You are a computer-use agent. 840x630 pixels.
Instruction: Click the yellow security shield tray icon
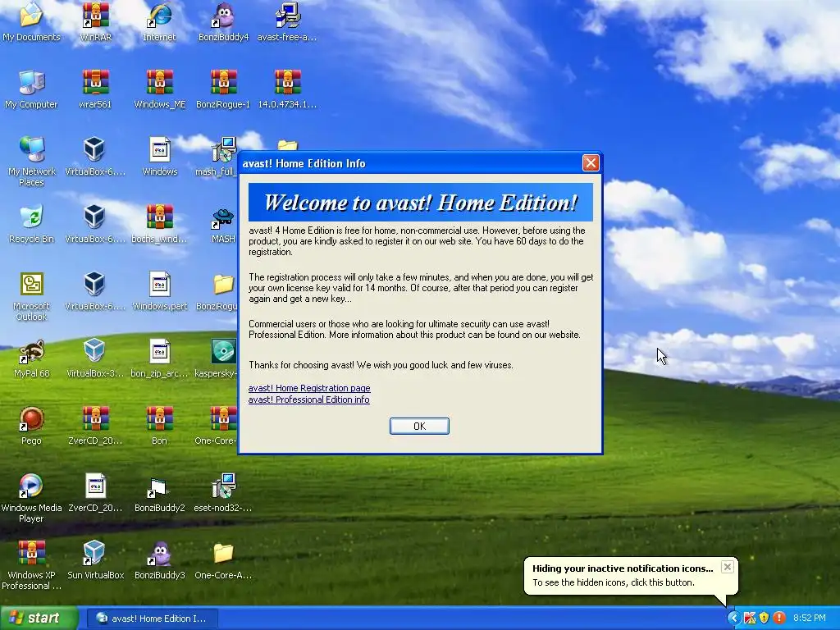coord(764,619)
